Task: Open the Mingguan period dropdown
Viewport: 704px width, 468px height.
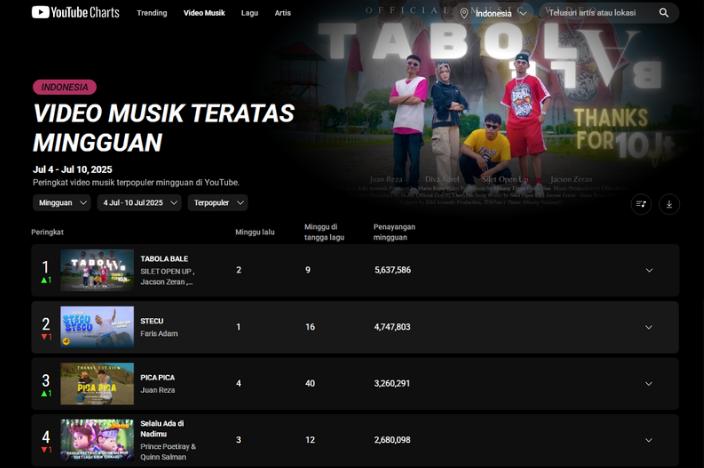Action: pos(62,203)
